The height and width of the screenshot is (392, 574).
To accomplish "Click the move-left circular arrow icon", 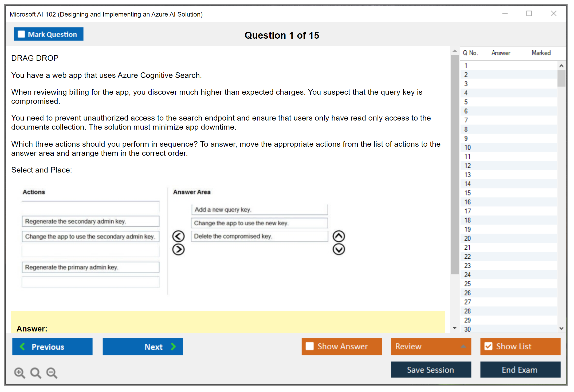I will pyautogui.click(x=178, y=236).
